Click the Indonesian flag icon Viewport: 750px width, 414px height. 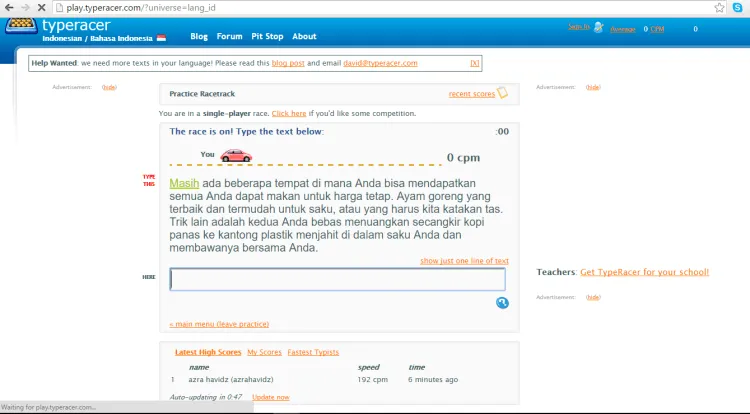pyautogui.click(x=161, y=38)
